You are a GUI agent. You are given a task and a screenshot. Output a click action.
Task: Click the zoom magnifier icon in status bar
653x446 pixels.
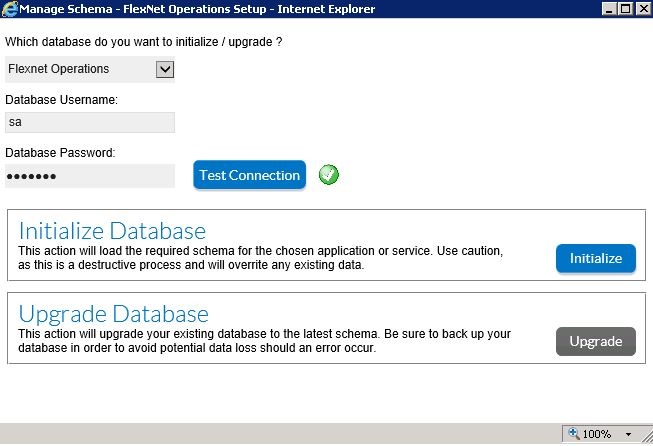coord(573,434)
